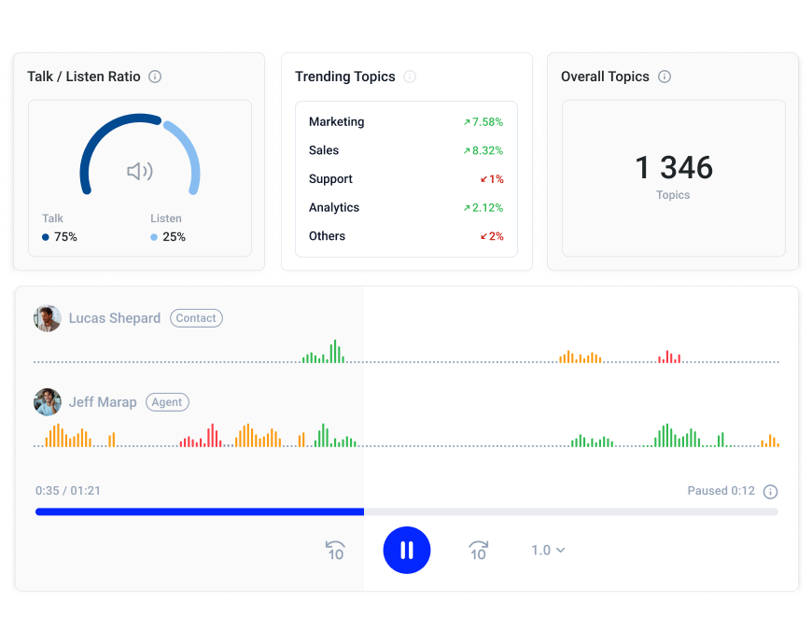This screenshot has height=644, width=812.
Task: Click the blue playback progress bar
Action: pos(199,511)
